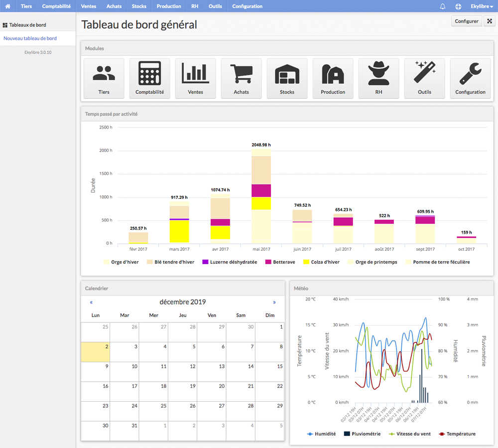Open the Tiers menu

coord(26,6)
